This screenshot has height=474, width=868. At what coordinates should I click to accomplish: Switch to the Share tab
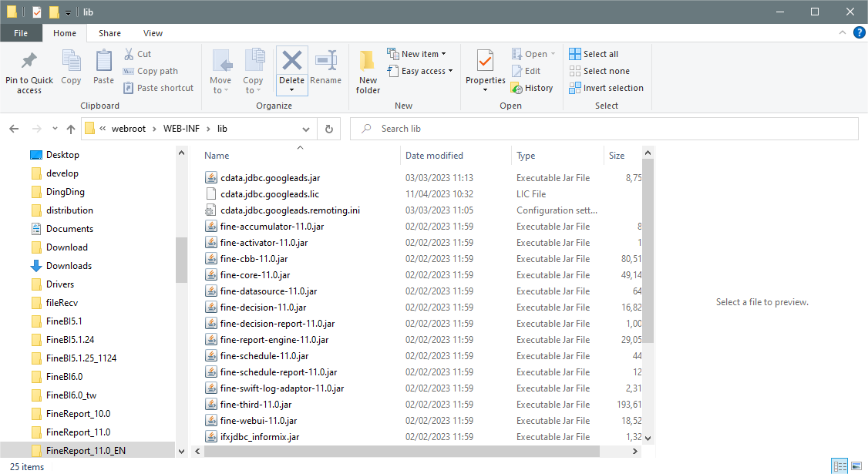(x=109, y=33)
